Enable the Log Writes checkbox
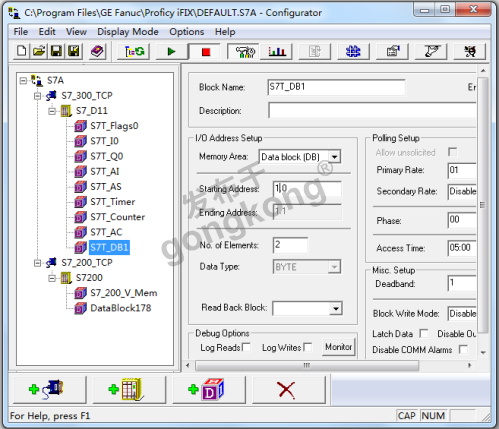Screen dimensions: 499x429 [x=308, y=347]
